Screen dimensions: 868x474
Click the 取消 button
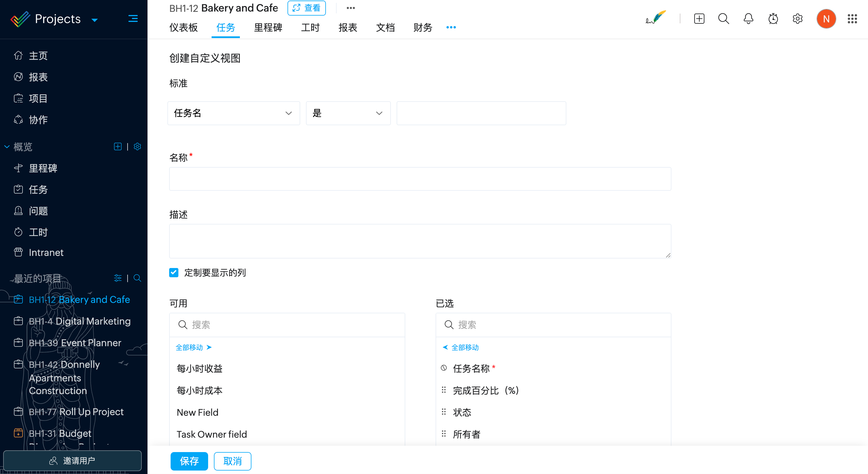pos(232,461)
